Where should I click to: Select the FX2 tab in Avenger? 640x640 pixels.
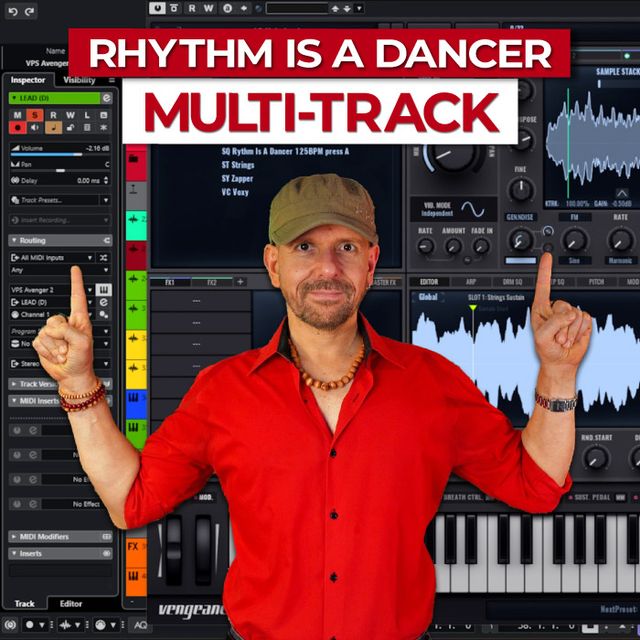click(212, 282)
